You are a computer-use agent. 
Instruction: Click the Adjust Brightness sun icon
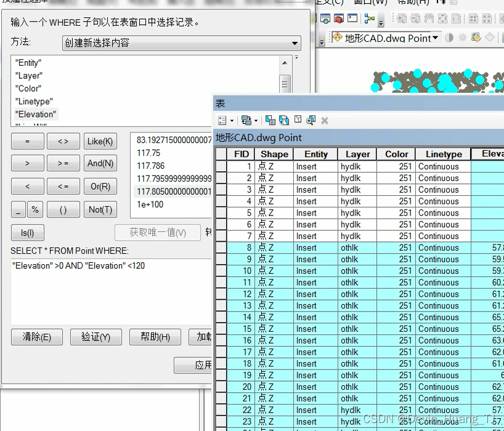[x=463, y=38]
